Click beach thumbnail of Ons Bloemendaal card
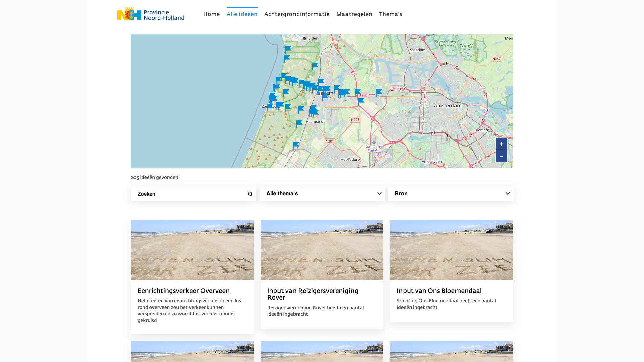 [x=451, y=250]
